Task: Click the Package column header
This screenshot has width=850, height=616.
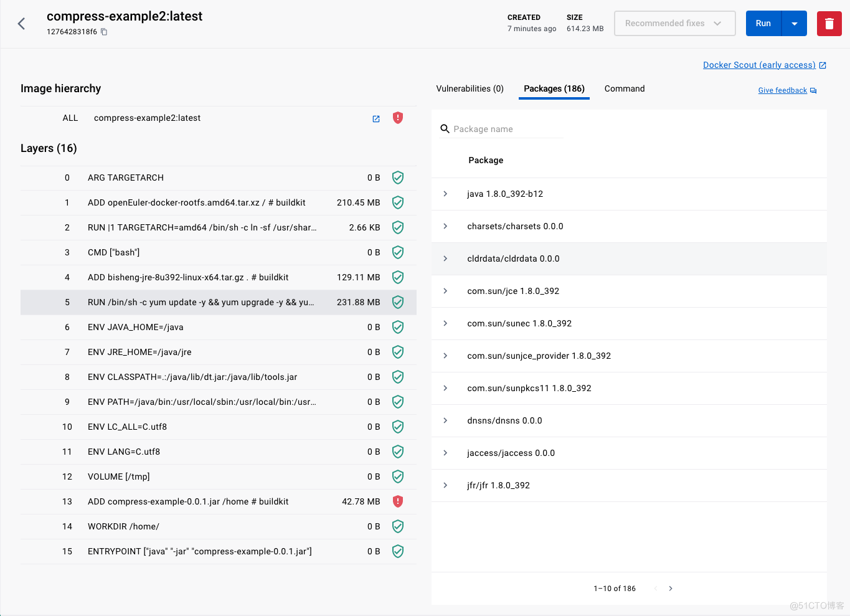Action: tap(486, 160)
